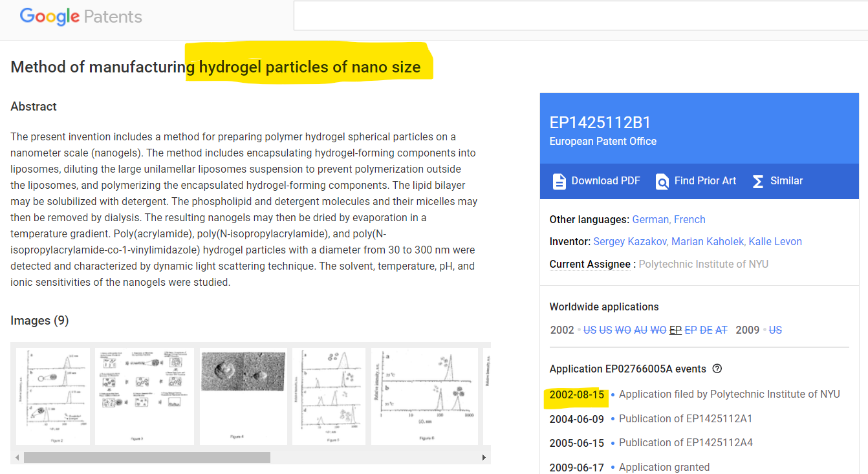Click the Download PDF document icon
The image size is (868, 474).
(x=559, y=181)
